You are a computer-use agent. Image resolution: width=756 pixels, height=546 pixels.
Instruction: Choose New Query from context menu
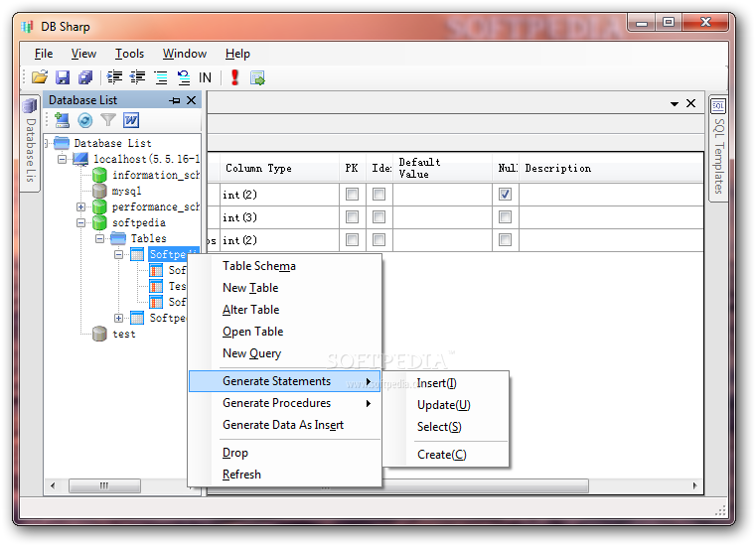tap(284, 353)
